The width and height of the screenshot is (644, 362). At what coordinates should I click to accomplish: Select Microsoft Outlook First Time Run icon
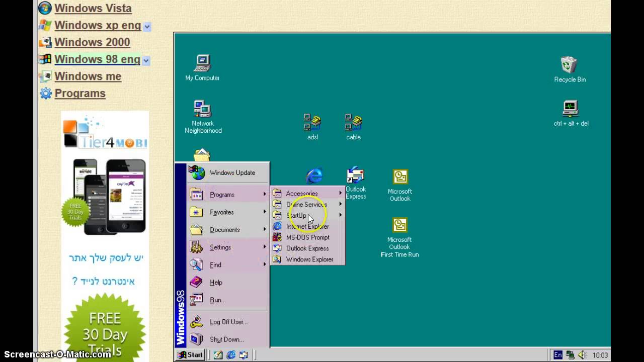point(400,237)
